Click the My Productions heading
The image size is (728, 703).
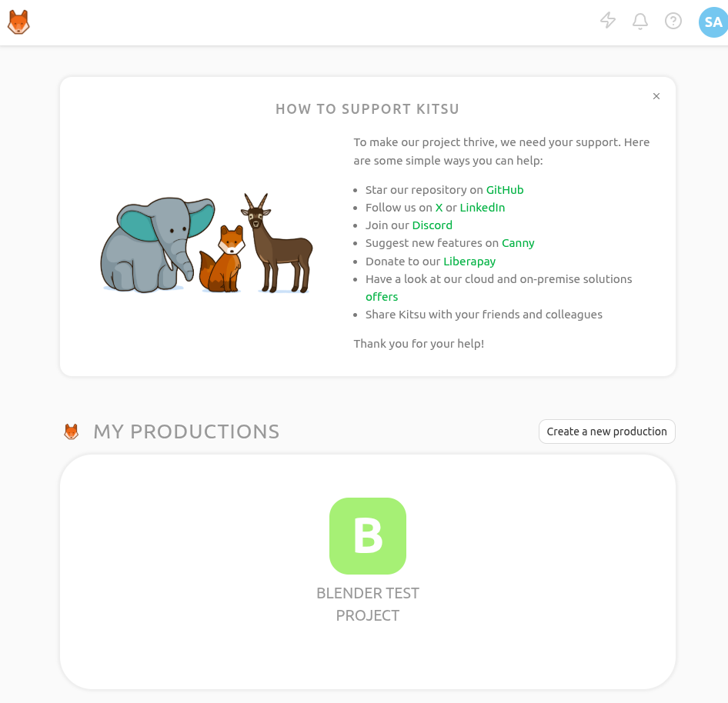[186, 431]
